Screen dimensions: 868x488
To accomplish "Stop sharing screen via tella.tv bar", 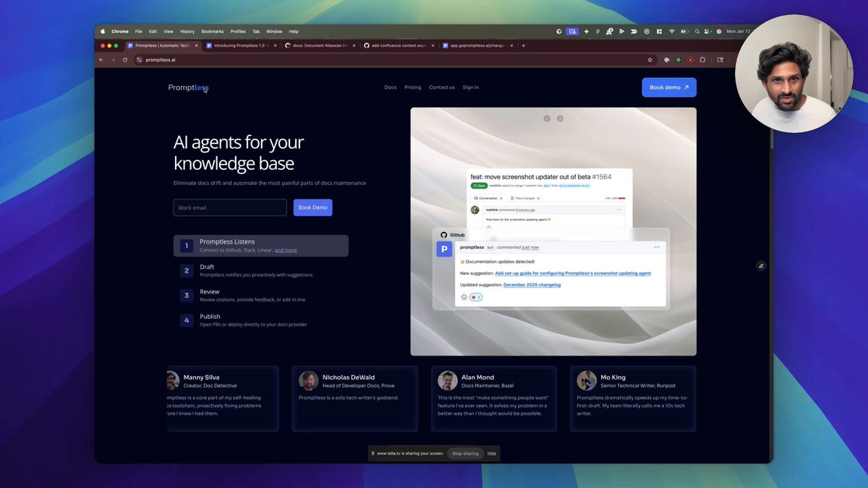I will 466,453.
